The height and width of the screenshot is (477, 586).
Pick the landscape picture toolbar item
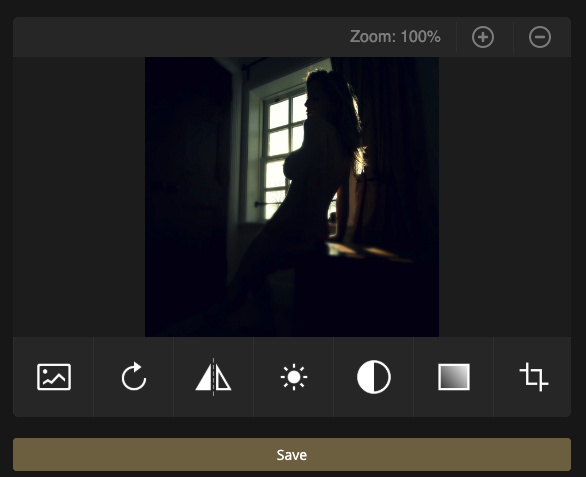coord(54,377)
